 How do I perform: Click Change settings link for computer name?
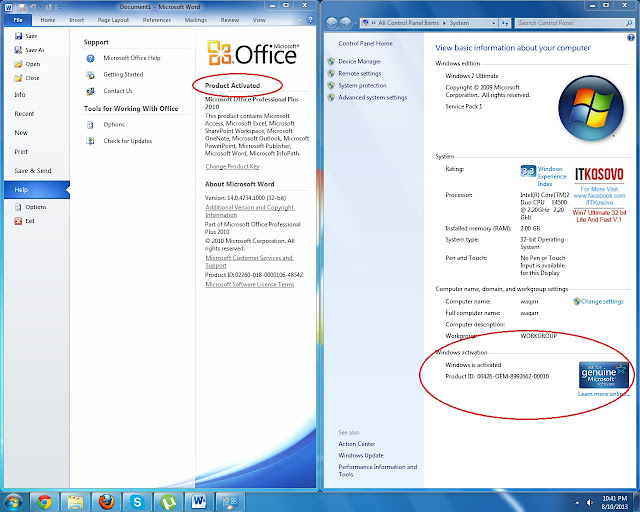[x=602, y=302]
